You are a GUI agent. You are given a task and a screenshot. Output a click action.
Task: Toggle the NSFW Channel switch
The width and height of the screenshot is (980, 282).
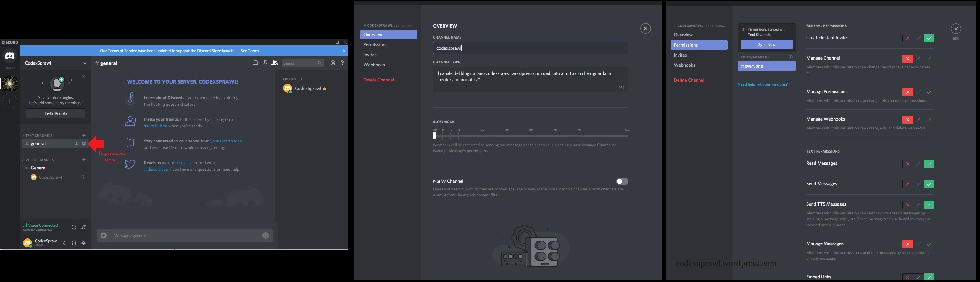tap(622, 181)
